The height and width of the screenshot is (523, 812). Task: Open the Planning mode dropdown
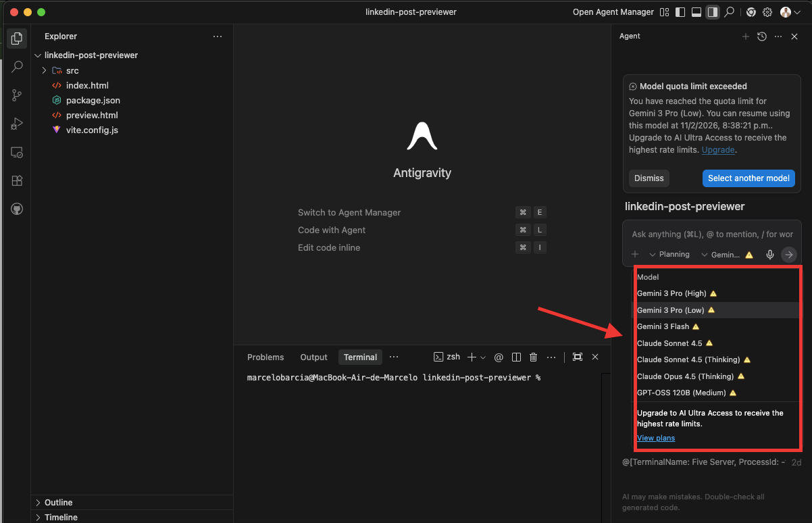669,255
